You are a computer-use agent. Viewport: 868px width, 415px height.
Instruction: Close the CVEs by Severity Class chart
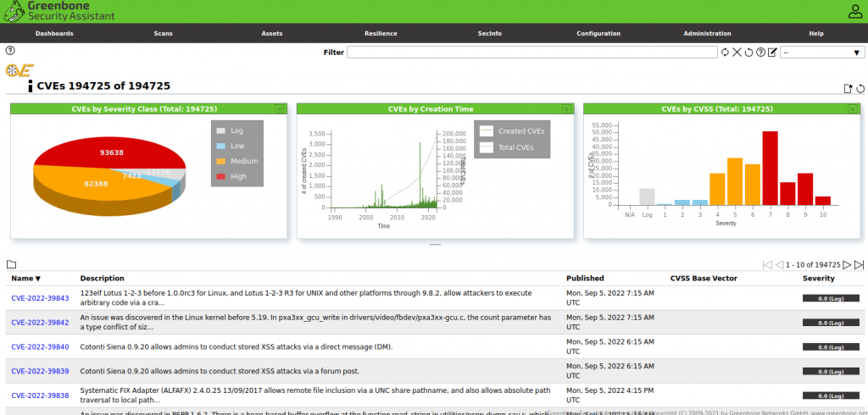coord(280,109)
